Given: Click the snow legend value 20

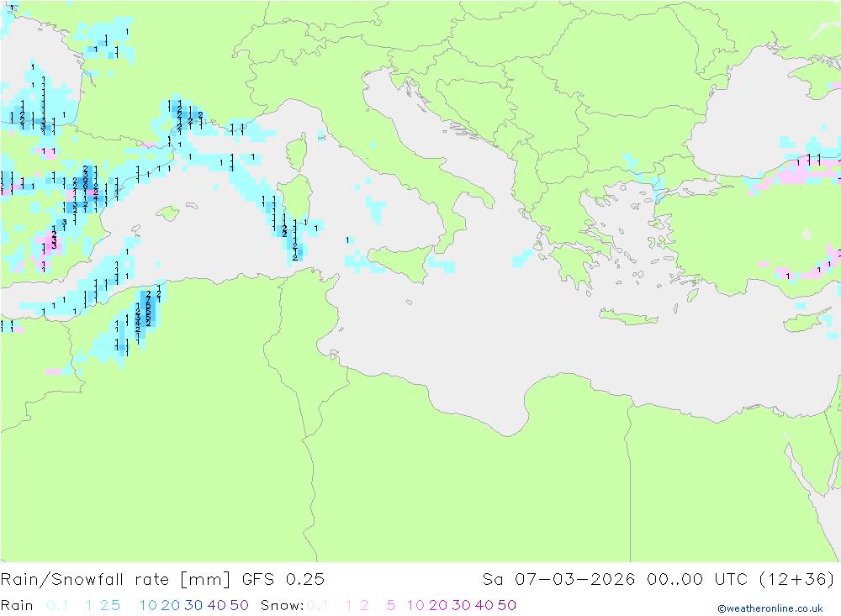Looking at the screenshot, I should pos(438,605).
